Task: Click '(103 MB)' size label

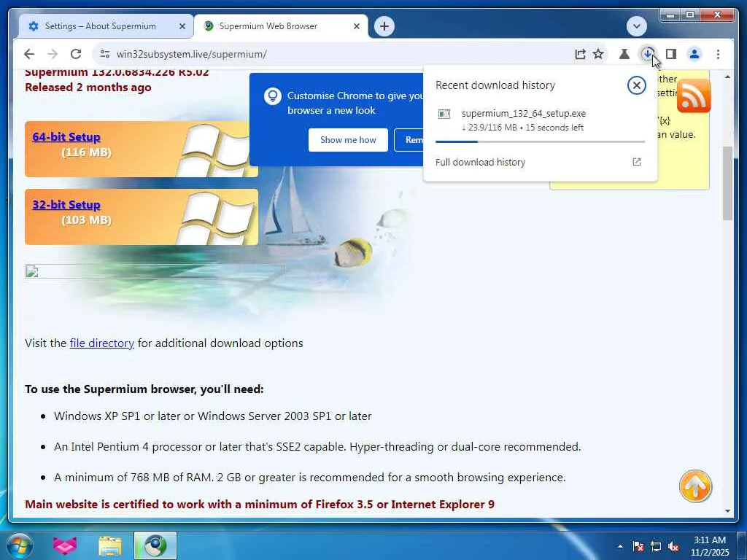Action: point(86,220)
